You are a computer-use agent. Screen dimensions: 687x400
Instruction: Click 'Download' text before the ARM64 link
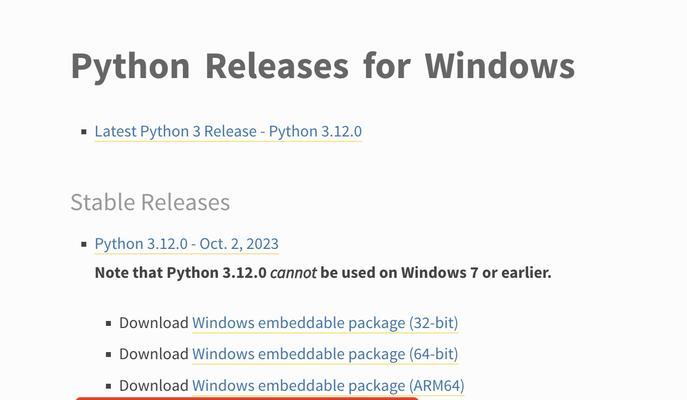click(154, 386)
